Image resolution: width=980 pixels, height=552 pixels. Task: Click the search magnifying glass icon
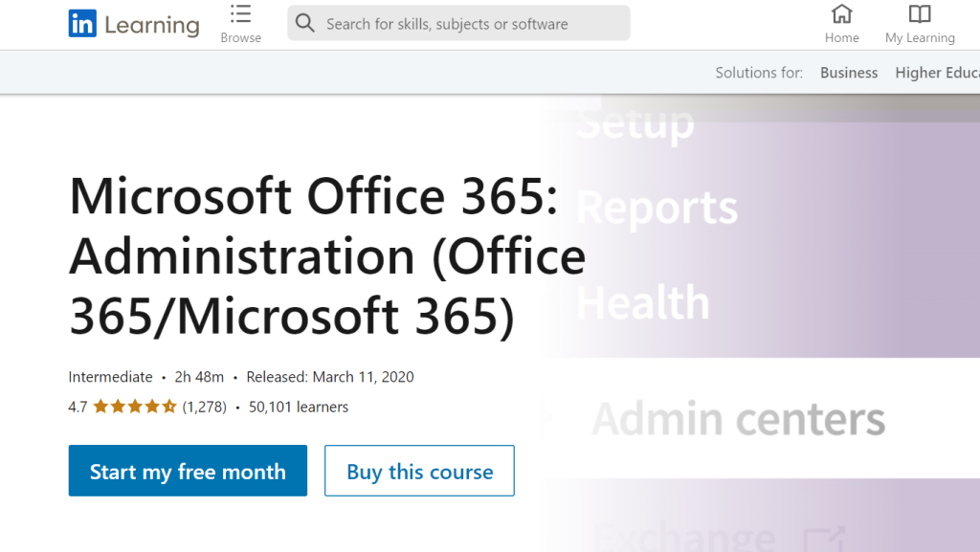304,22
